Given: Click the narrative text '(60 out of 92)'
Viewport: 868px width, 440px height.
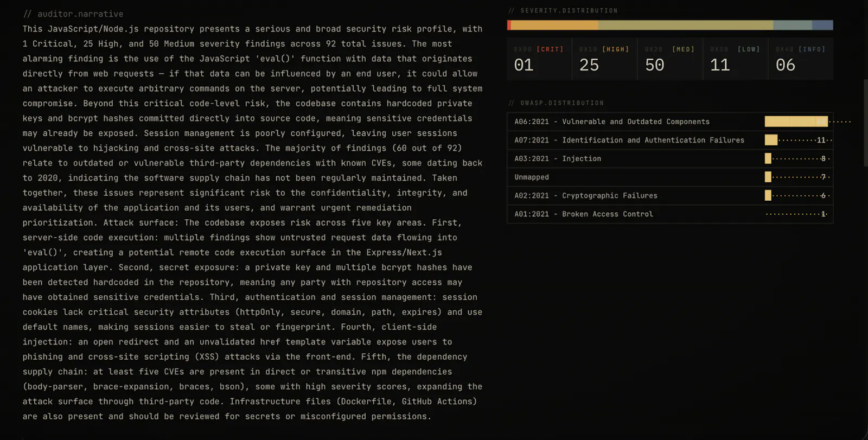Looking at the screenshot, I should tap(427, 148).
